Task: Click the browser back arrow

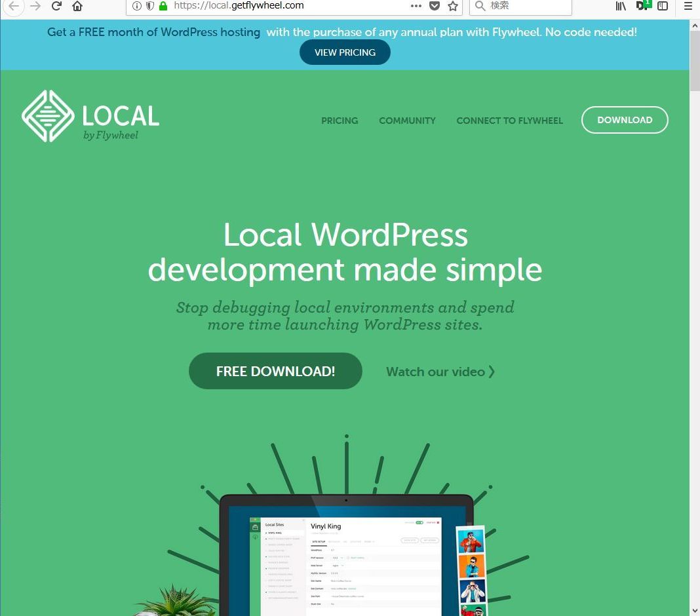Action: [x=13, y=6]
